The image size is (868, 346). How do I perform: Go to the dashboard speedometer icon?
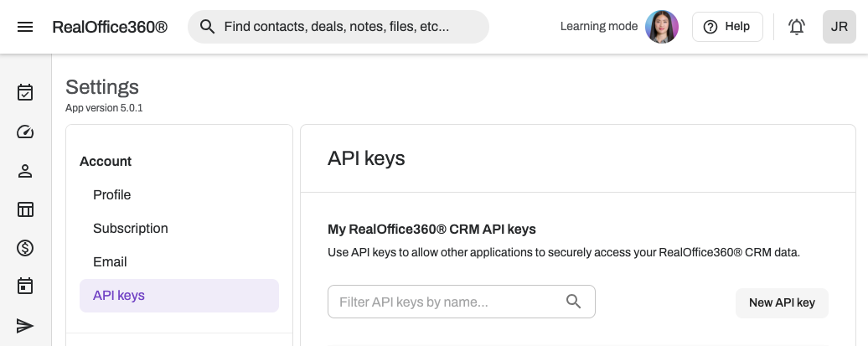pos(25,132)
